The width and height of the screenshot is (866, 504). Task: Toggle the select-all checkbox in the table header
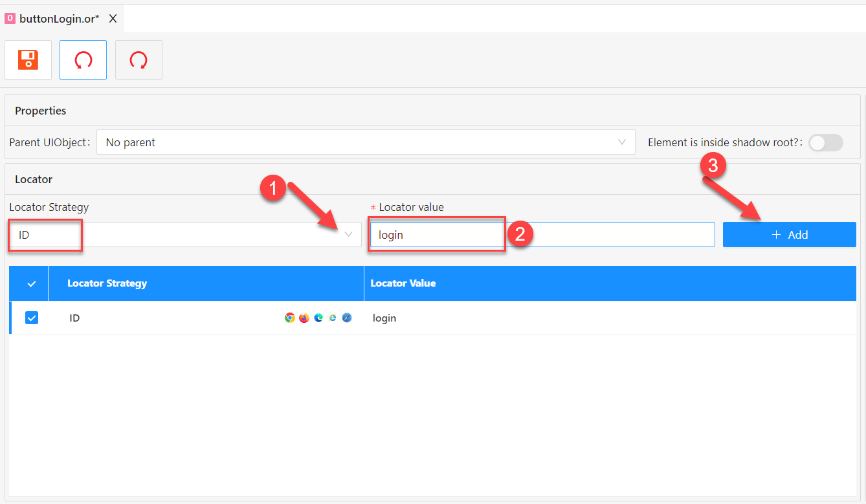tap(31, 283)
